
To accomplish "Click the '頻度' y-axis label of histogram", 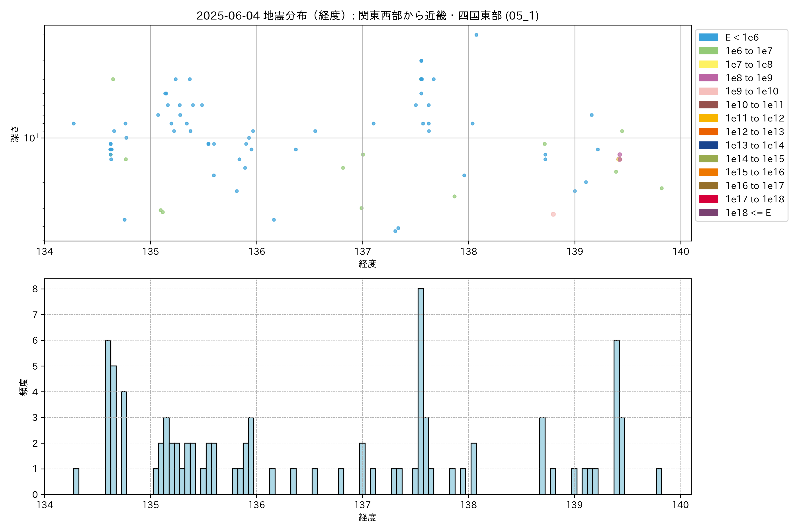I will pos(23,387).
